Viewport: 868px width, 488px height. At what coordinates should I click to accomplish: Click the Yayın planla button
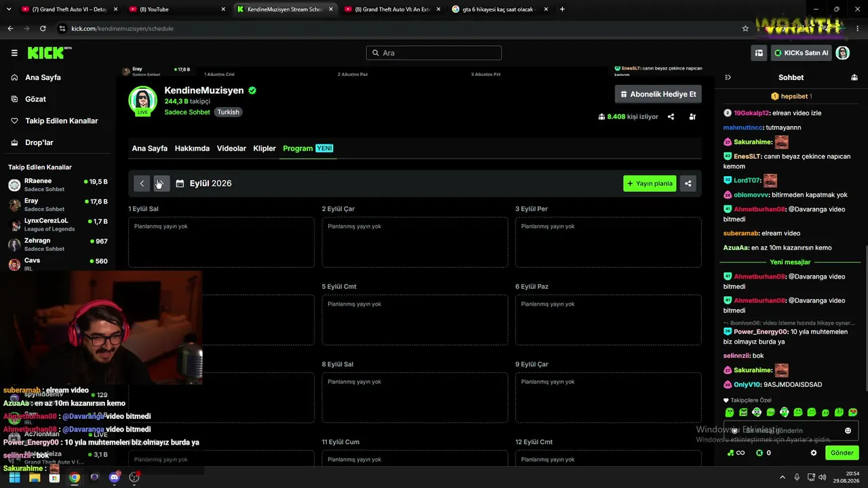[x=650, y=183]
